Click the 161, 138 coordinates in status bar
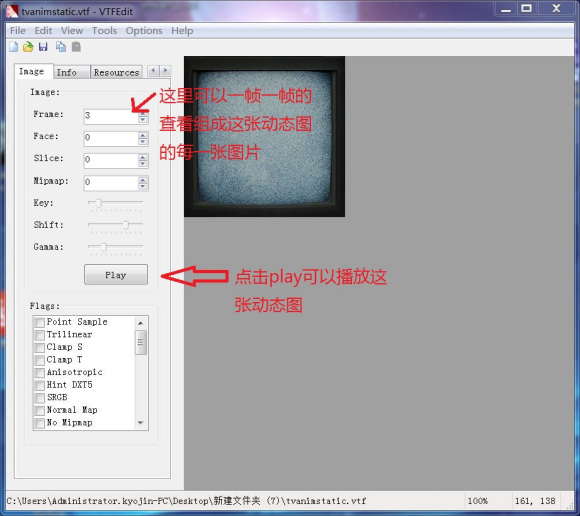 coord(535,501)
